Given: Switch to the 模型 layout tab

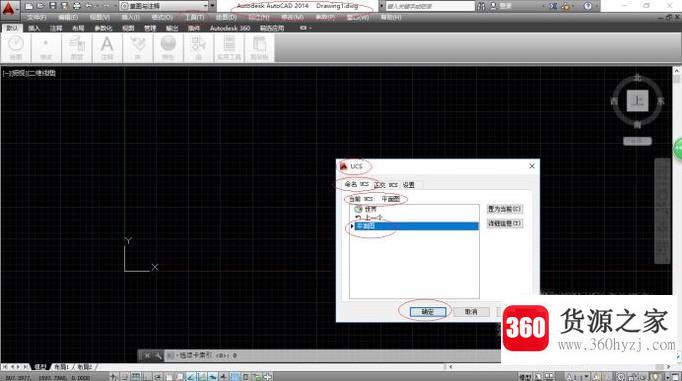Looking at the screenshot, I should pos(40,367).
